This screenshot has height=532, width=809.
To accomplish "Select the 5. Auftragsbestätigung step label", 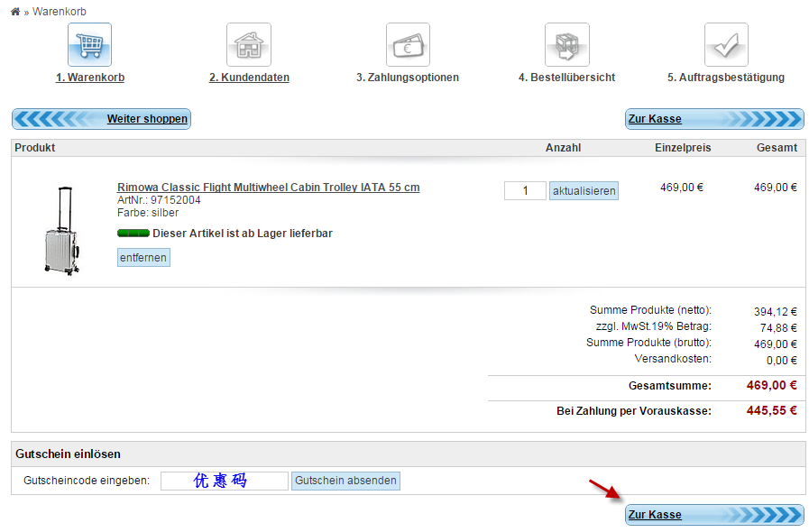I will pyautogui.click(x=726, y=78).
